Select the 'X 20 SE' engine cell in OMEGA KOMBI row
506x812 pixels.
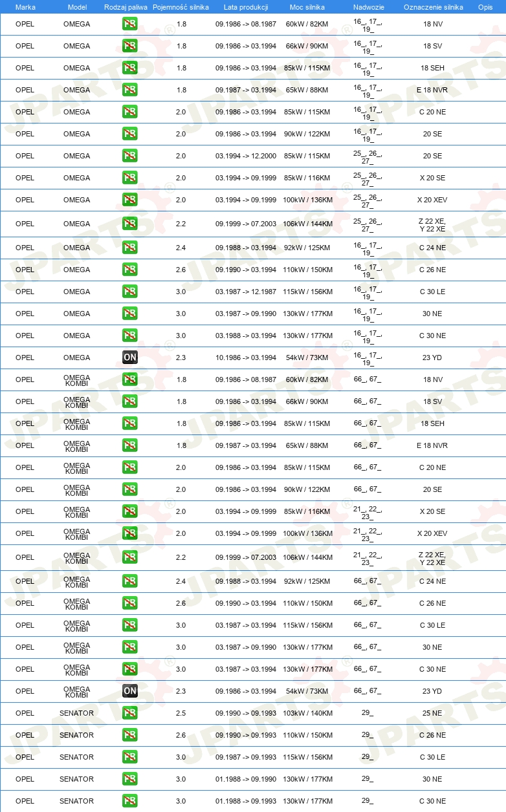pos(432,511)
